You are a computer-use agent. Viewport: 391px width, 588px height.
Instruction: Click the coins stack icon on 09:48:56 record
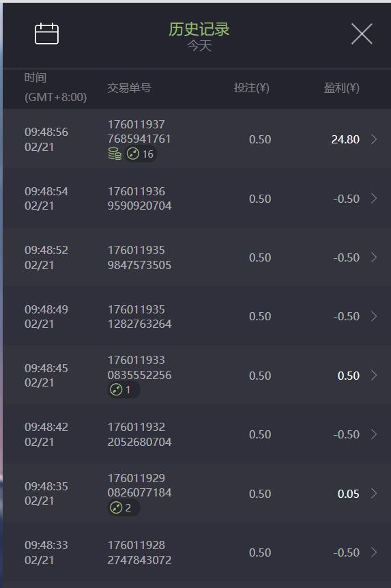pyautogui.click(x=115, y=154)
